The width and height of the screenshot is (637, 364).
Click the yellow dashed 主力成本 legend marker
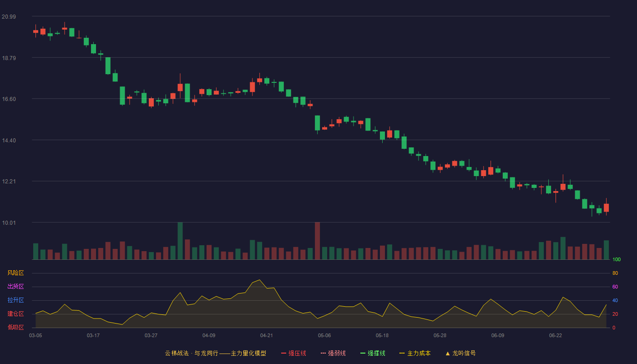point(402,353)
